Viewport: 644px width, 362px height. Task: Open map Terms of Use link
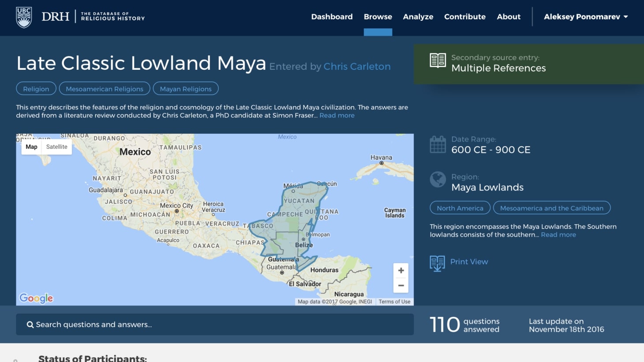coord(394,302)
